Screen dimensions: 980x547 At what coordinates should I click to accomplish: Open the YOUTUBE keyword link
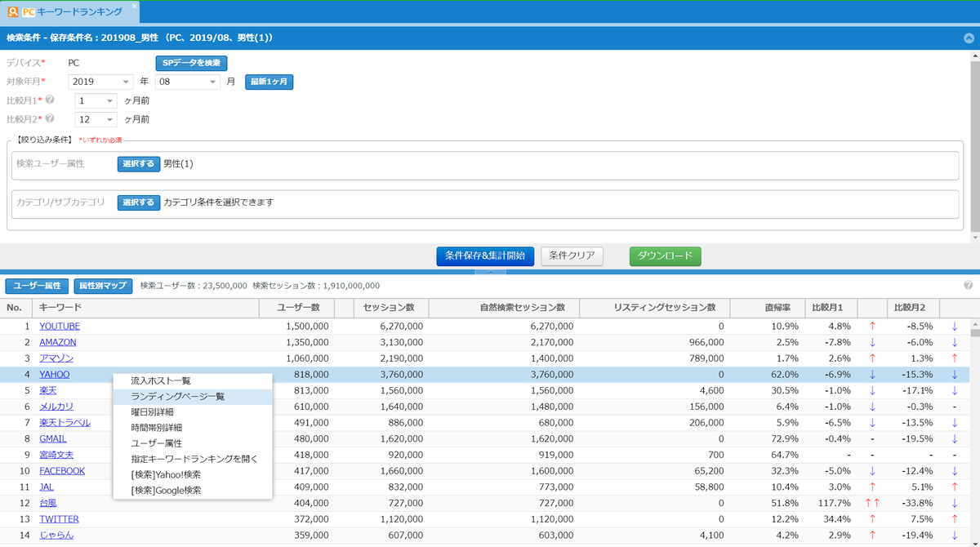point(60,327)
